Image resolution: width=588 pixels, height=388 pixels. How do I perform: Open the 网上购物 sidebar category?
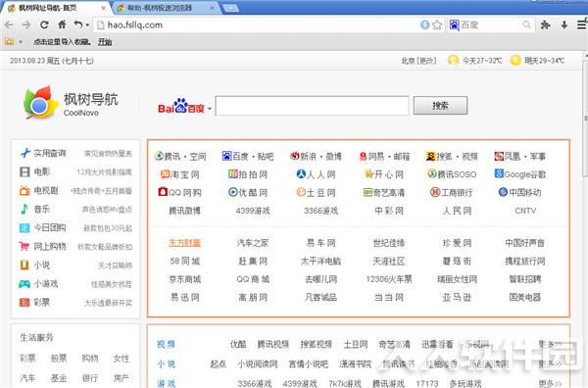pos(50,246)
